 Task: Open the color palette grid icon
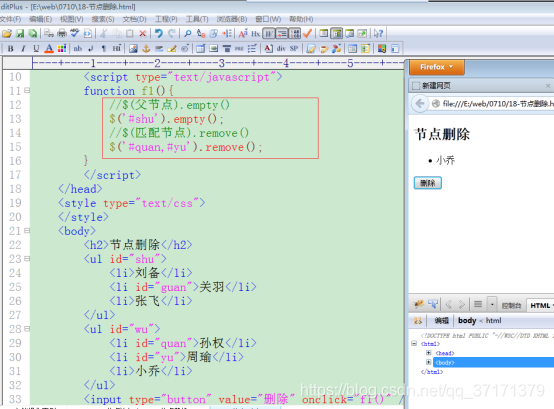62,48
